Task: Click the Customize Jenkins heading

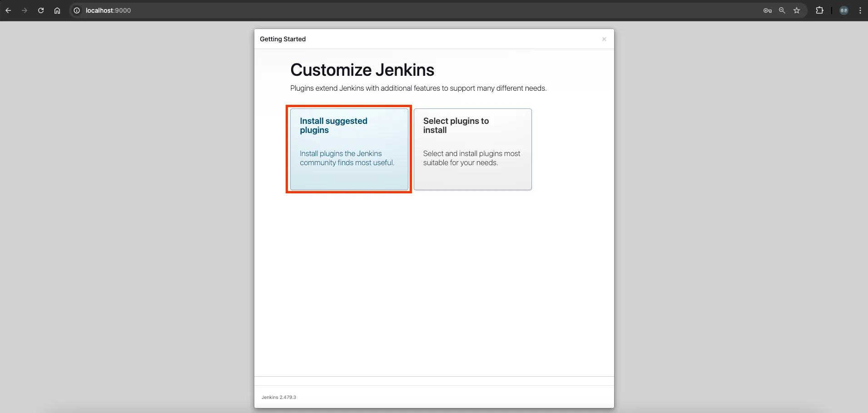Action: 362,70
